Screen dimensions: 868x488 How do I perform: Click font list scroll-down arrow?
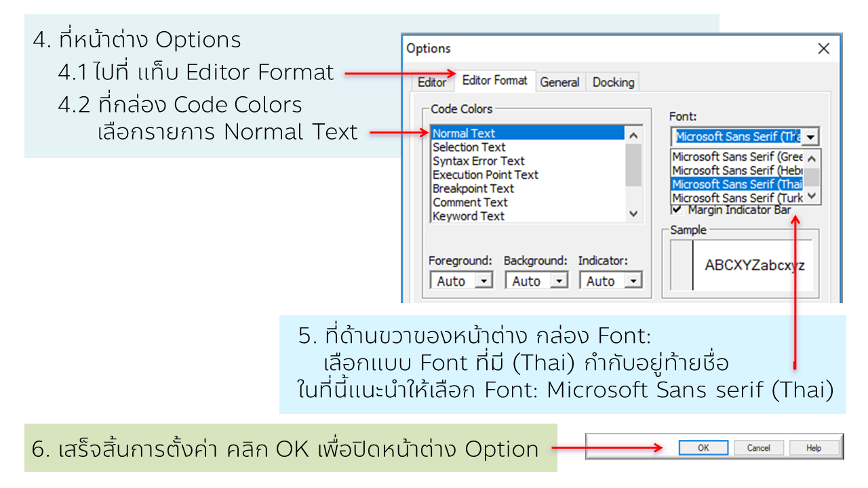coord(812,197)
